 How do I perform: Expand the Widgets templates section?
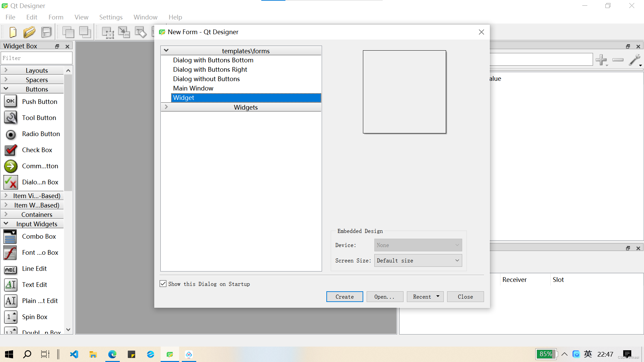click(x=166, y=107)
